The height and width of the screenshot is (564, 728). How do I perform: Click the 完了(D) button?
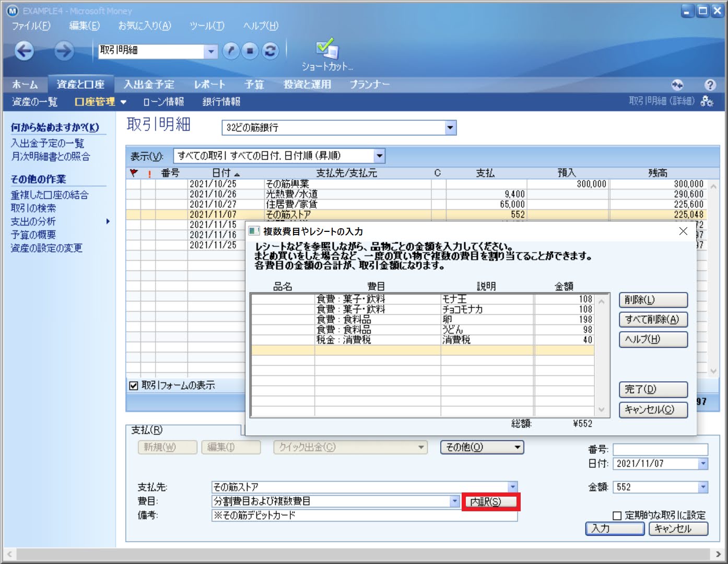point(653,390)
